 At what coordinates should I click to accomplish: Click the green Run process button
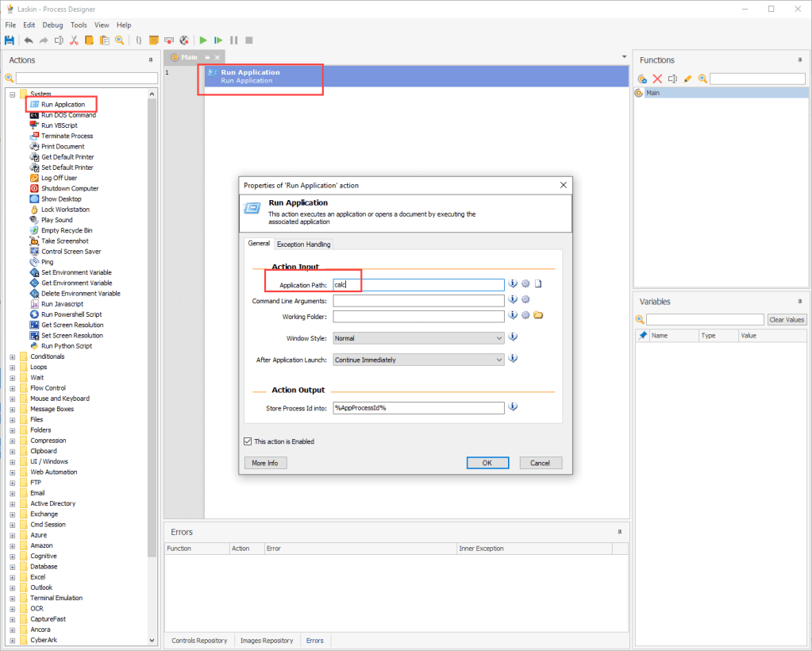[x=203, y=40]
